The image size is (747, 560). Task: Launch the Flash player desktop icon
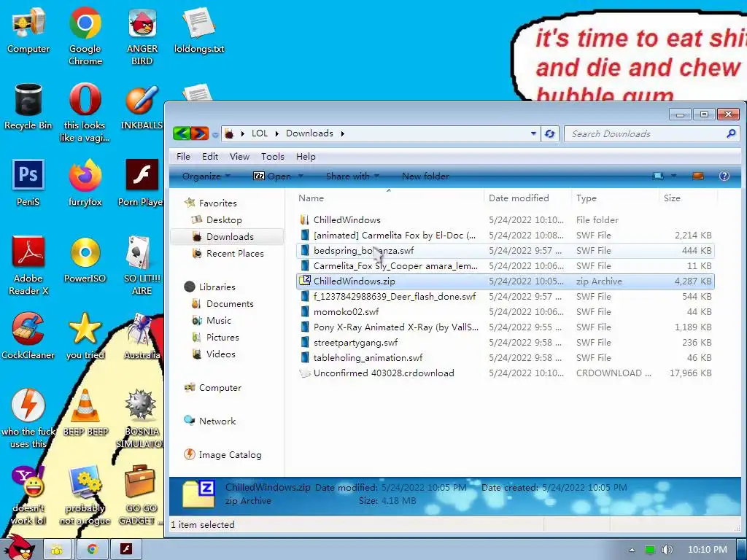[142, 183]
